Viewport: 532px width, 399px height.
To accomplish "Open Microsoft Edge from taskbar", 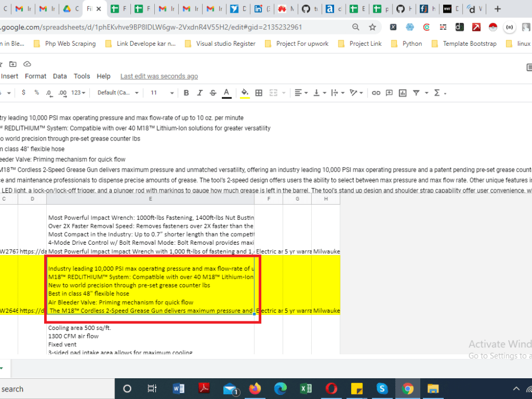I will (x=280, y=388).
